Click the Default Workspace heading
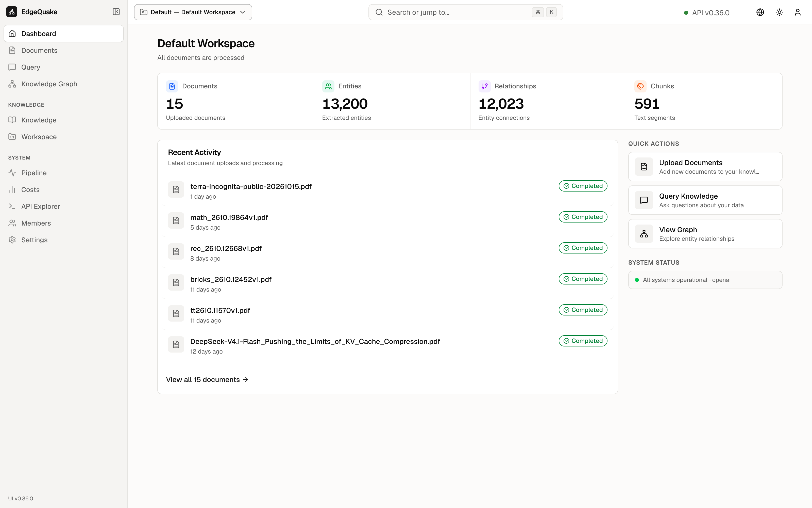 [x=206, y=43]
